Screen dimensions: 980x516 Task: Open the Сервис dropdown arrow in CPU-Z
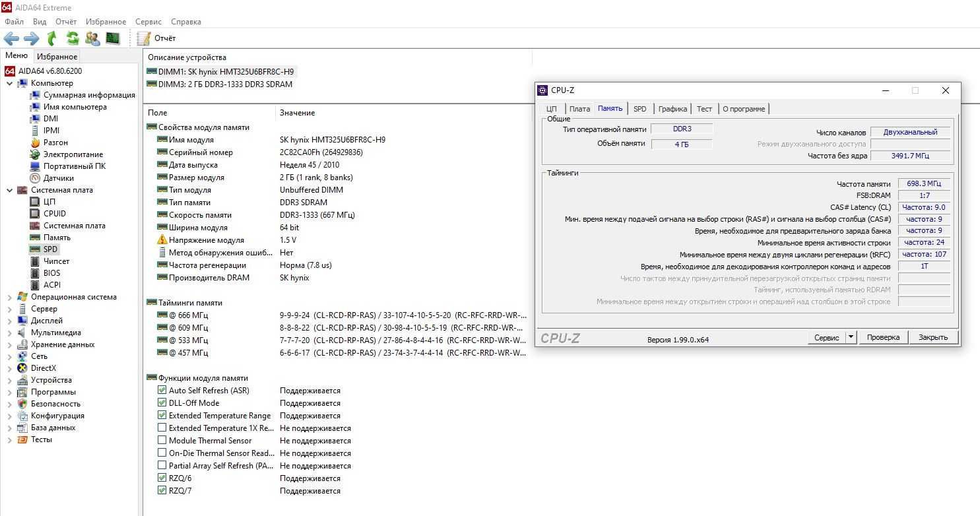tap(851, 337)
